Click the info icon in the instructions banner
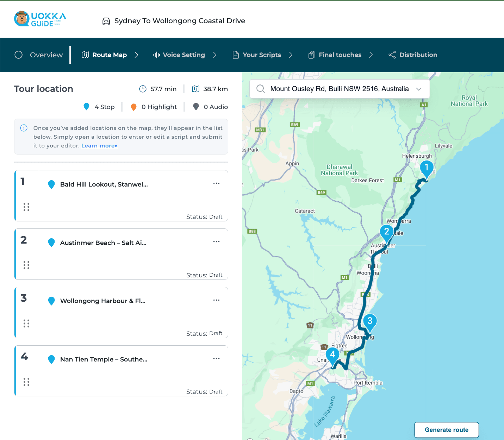This screenshot has width=504, height=440. 24,128
